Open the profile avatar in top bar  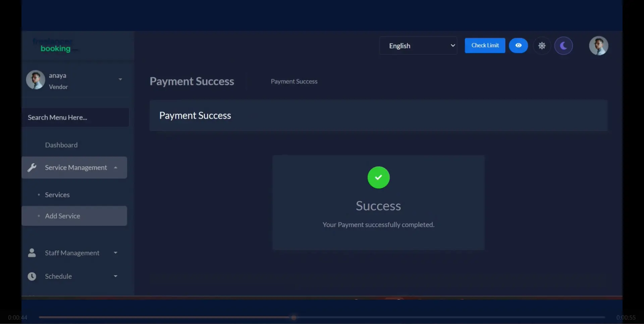(598, 46)
